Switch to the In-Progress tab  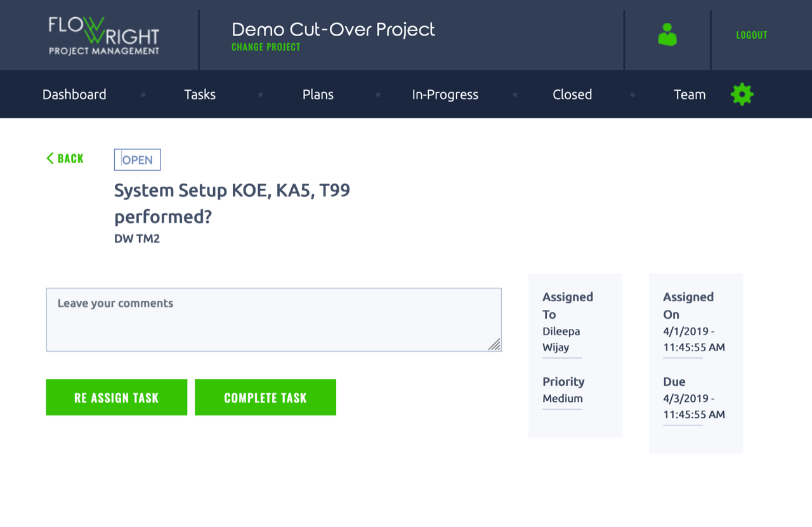(445, 94)
